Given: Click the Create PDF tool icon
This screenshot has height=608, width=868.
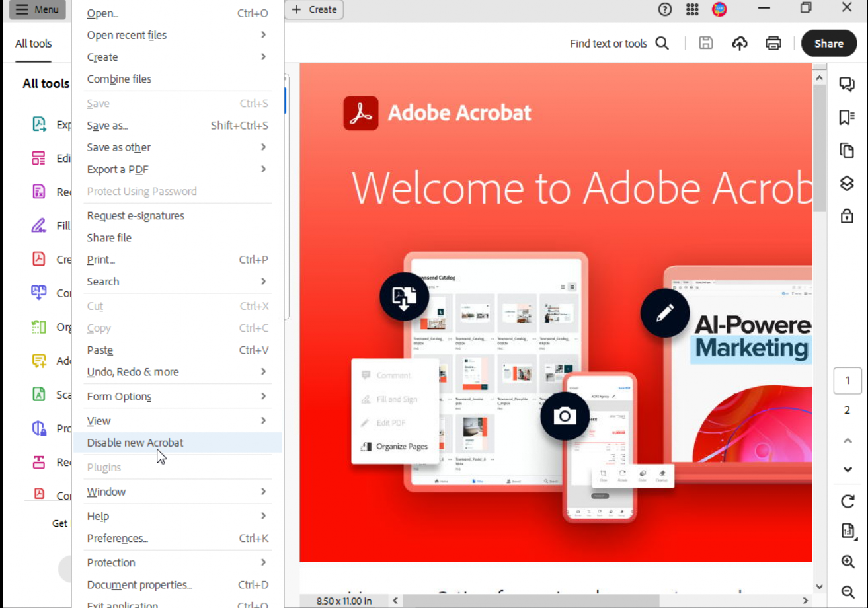Looking at the screenshot, I should tap(39, 259).
